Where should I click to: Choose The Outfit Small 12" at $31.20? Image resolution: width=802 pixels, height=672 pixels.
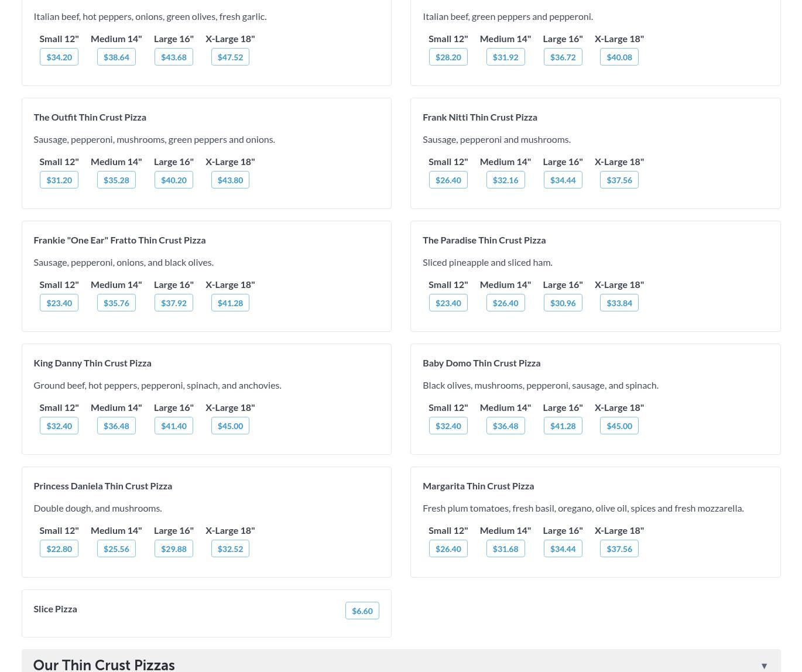[x=59, y=180]
